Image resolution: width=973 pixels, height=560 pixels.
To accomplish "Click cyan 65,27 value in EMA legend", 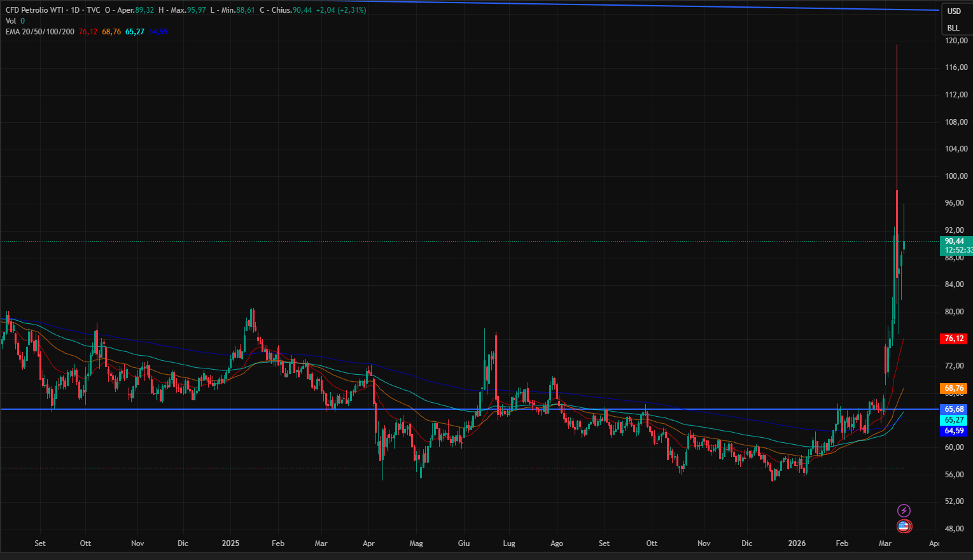I will coord(135,32).
